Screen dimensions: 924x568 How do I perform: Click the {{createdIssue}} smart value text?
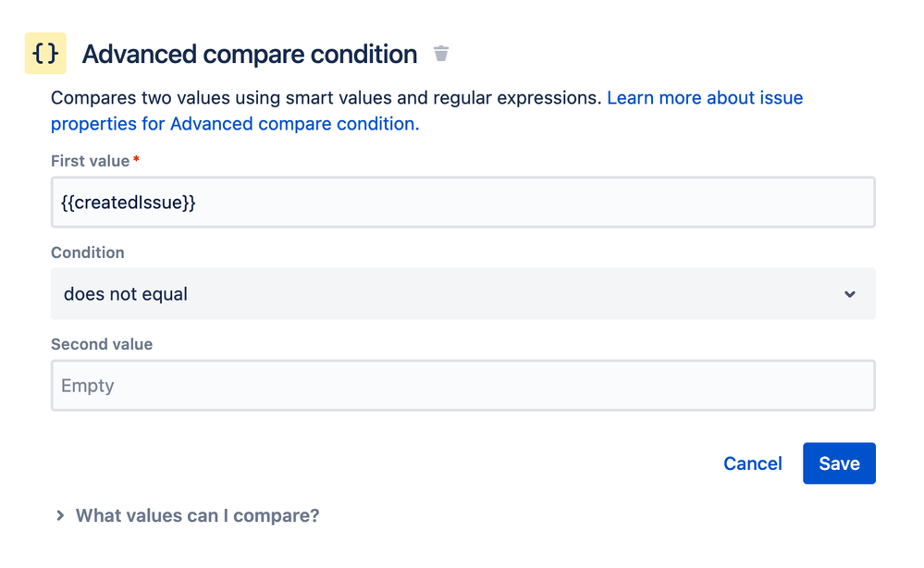tap(129, 203)
